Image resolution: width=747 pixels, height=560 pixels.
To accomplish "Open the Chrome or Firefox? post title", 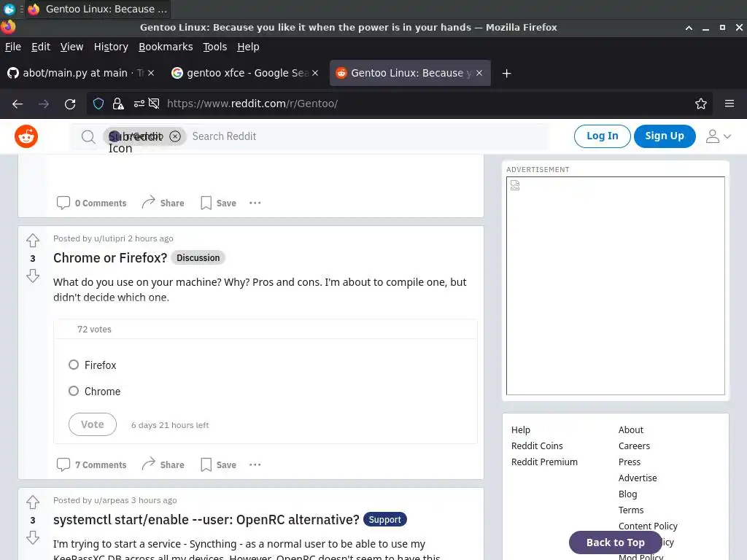I will click(x=110, y=257).
